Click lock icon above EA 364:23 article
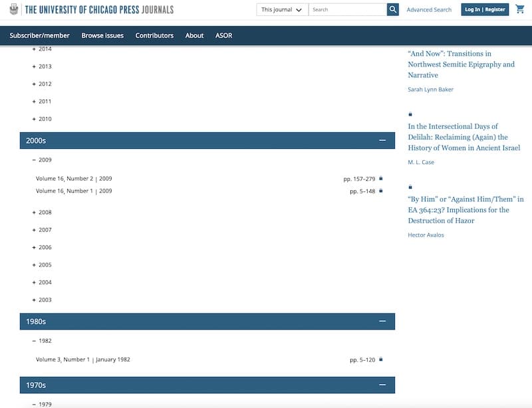 [x=410, y=187]
